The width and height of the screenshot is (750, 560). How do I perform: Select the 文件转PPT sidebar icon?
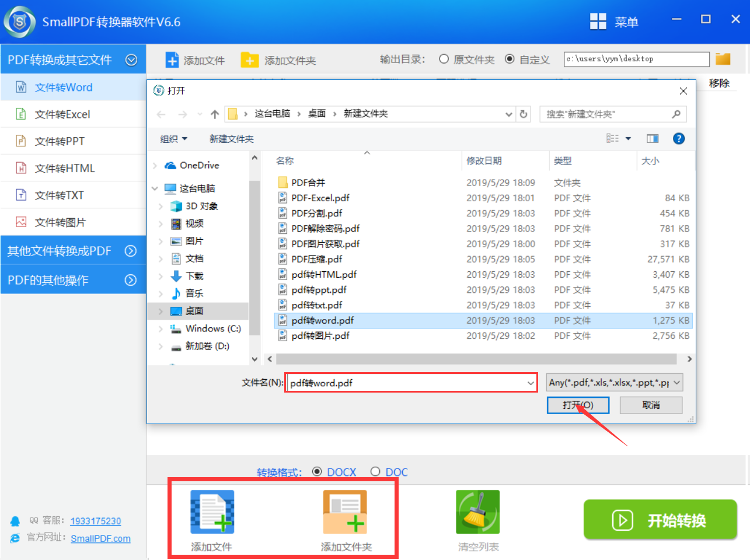point(21,141)
